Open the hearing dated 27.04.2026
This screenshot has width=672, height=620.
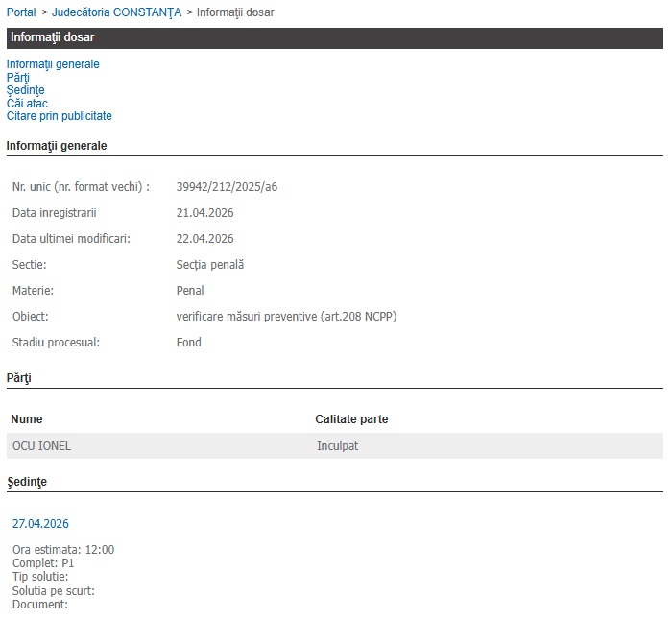40,524
